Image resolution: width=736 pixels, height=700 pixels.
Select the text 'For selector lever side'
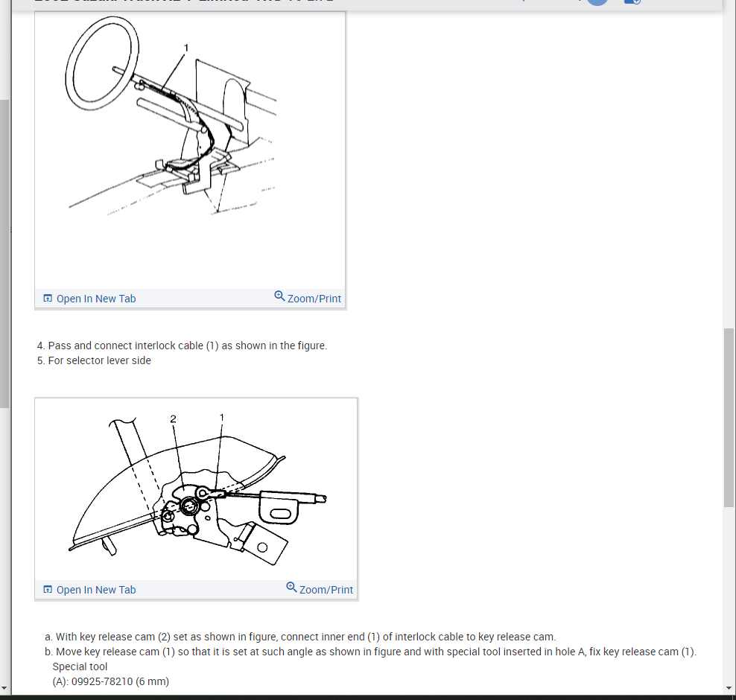pyautogui.click(x=94, y=360)
